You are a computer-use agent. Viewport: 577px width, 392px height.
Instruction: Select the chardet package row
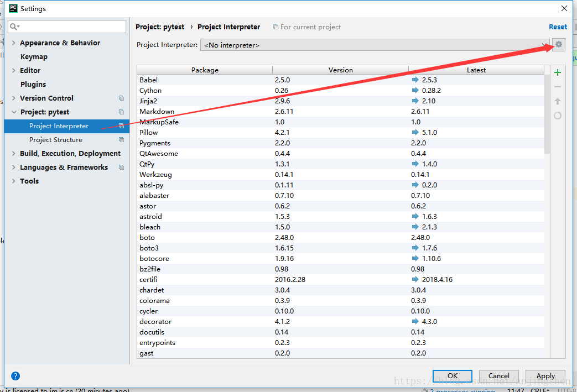click(x=341, y=290)
